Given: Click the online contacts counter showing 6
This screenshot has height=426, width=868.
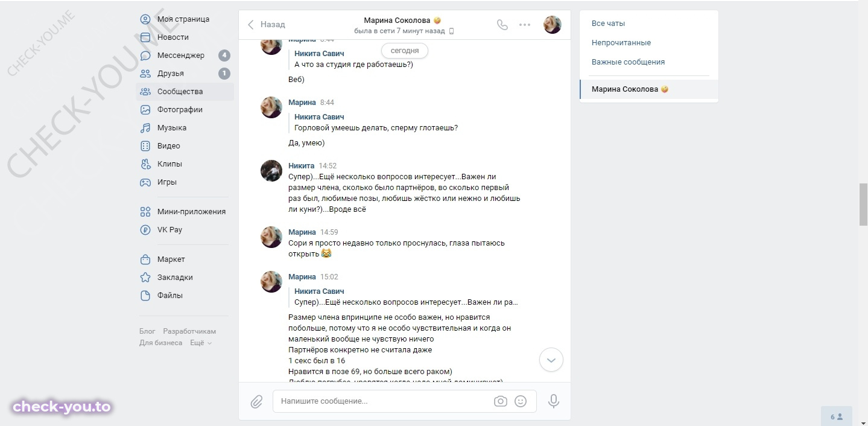Looking at the screenshot, I should (837, 416).
